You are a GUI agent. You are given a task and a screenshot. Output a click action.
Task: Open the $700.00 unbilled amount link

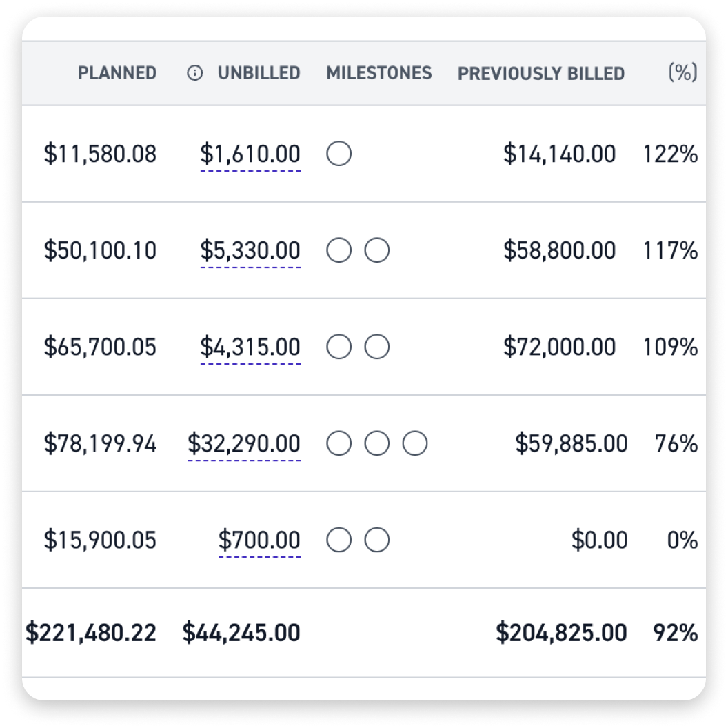259,541
